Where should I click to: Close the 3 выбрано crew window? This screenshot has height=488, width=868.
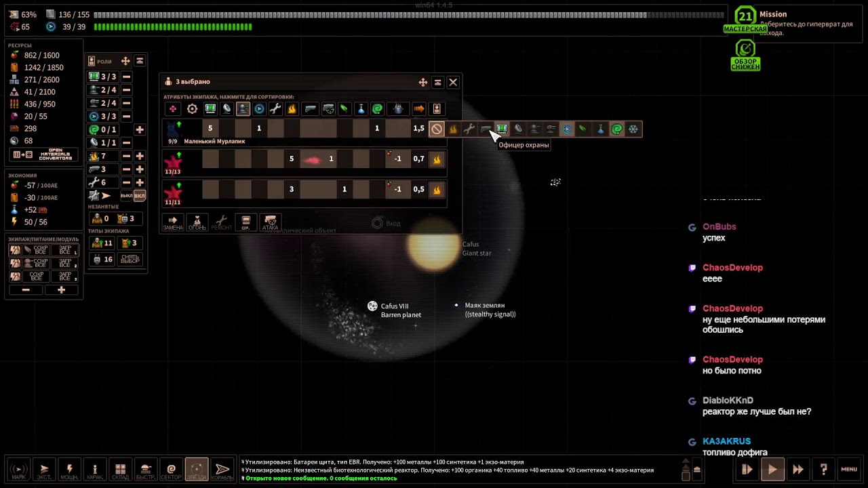click(x=453, y=82)
